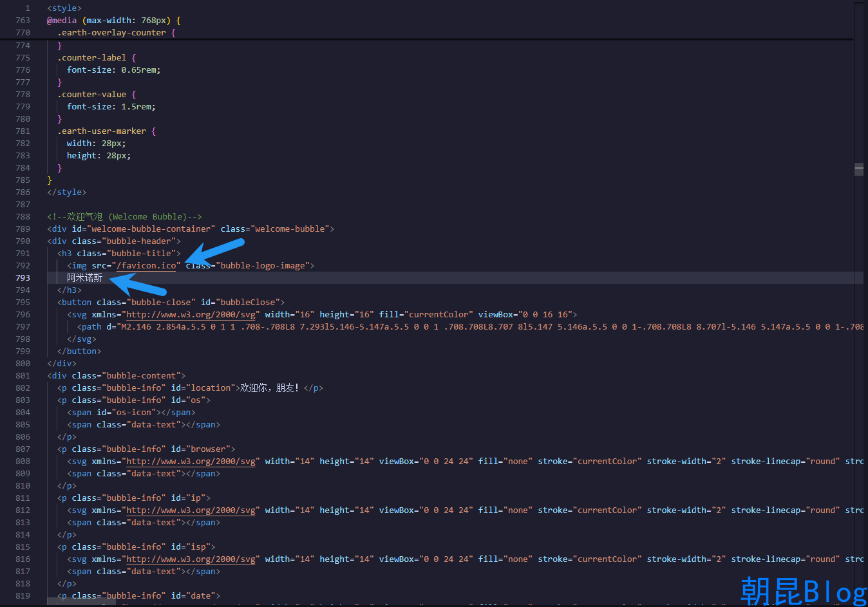
Task: Click the horizontal scrollbar thumb at editor bottom
Action: click(82, 602)
